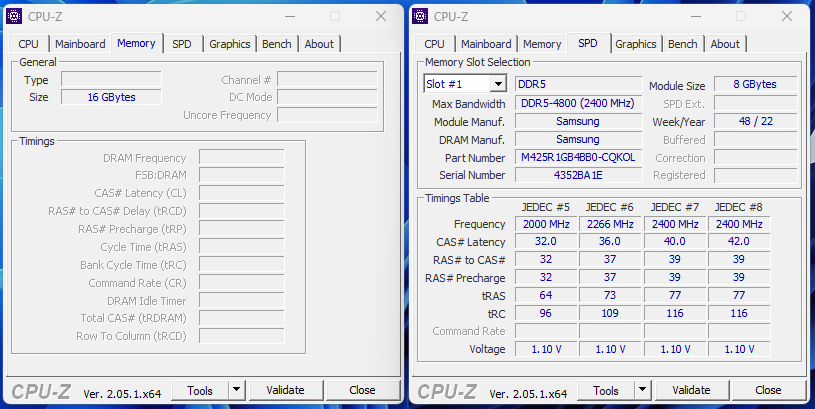Viewport: 815px width, 409px height.
Task: Open the Bench tab in the right window
Action: tap(682, 44)
